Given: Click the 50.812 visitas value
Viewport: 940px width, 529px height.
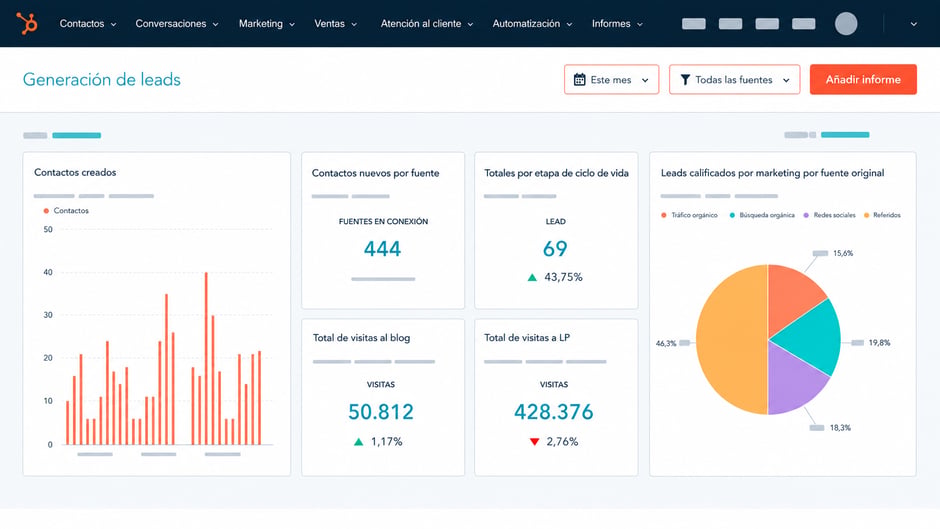Looking at the screenshot, I should 381,412.
